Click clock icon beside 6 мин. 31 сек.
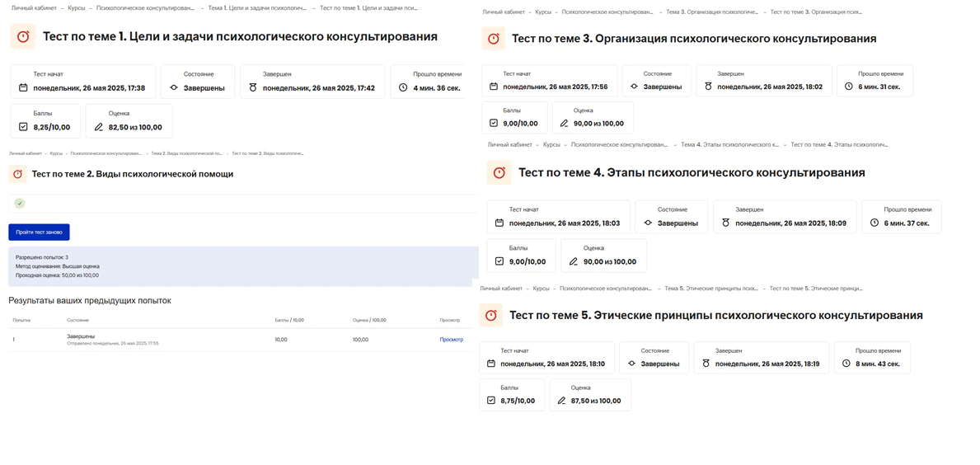This screenshot has height=465, width=980. point(848,87)
